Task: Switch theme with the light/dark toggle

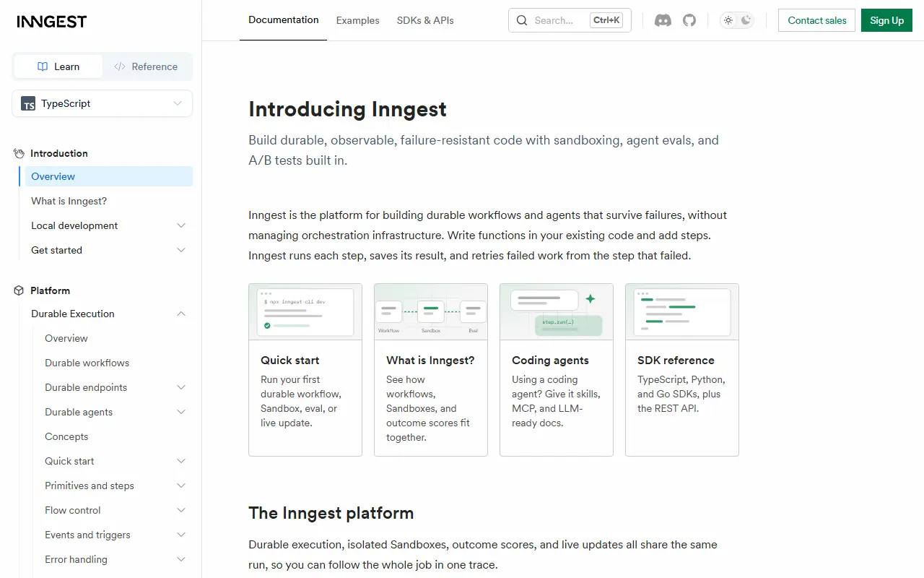Action: [737, 20]
